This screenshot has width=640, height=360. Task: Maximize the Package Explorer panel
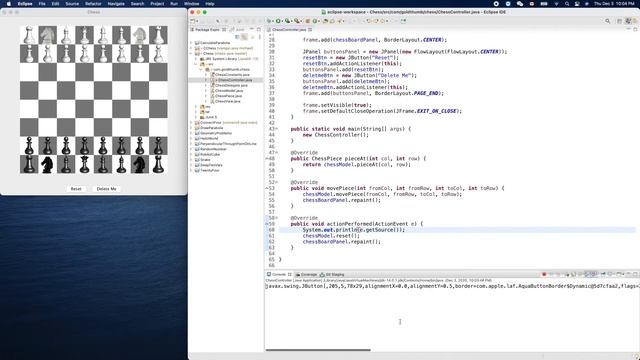pyautogui.click(x=258, y=29)
